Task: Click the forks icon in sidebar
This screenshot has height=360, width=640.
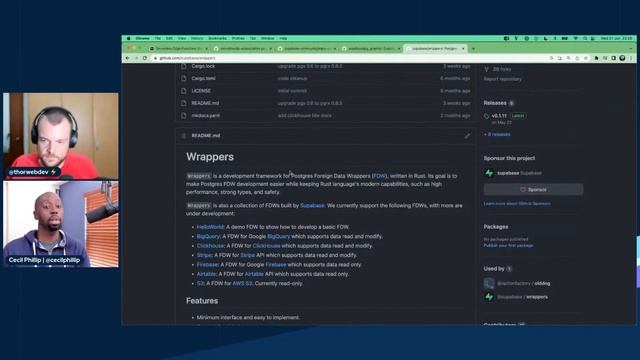Action: (x=487, y=69)
